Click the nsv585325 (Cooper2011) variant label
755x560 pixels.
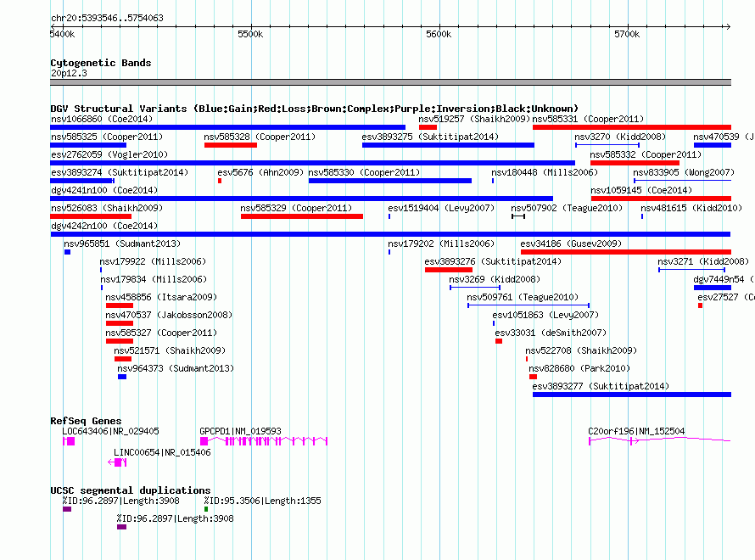pyautogui.click(x=107, y=137)
